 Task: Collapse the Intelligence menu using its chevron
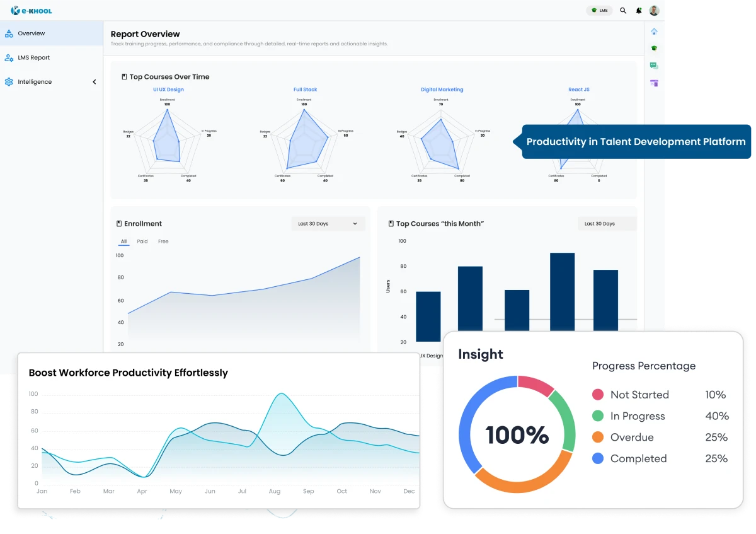tap(94, 81)
